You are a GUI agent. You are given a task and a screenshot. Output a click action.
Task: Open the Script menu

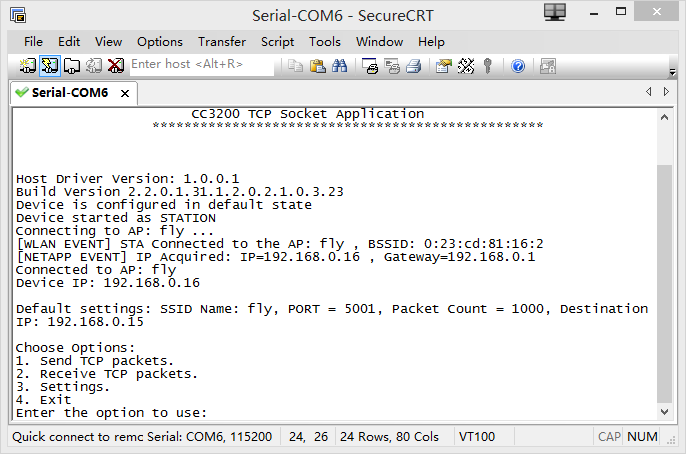277,41
